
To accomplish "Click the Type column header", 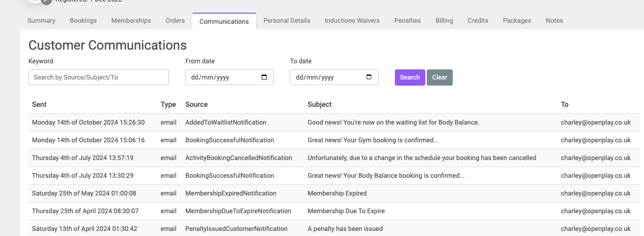I will coord(168,104).
